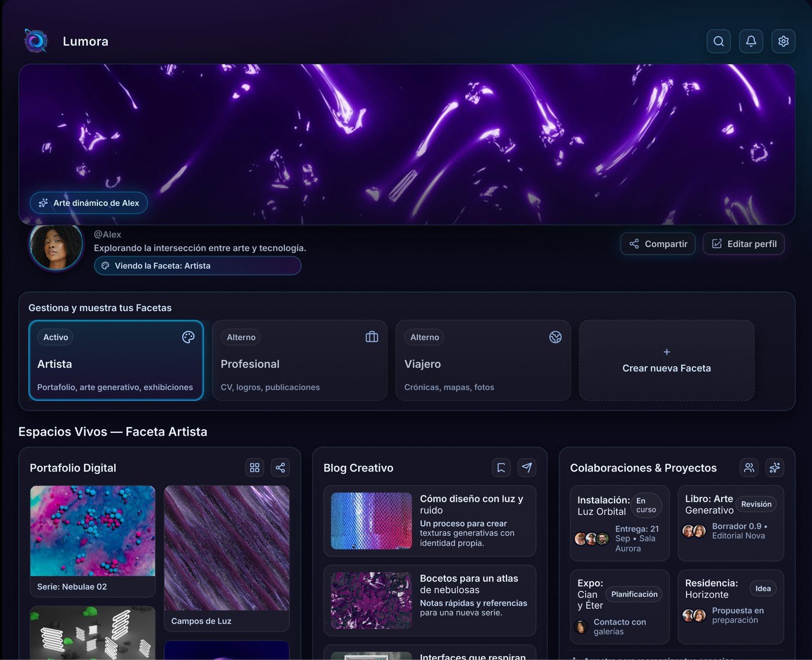Click the Compartir button
The width and height of the screenshot is (812, 660).
(x=658, y=244)
